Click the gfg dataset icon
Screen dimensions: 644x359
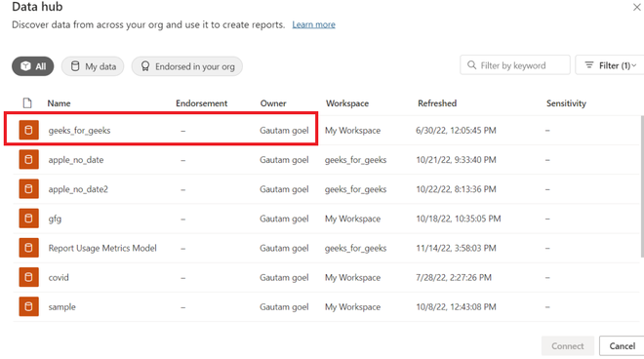(28, 219)
